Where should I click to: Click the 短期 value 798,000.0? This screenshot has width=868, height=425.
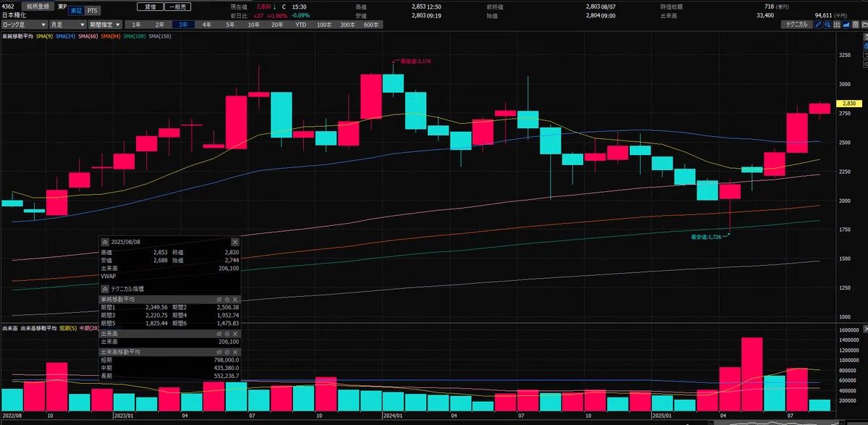[x=226, y=359]
